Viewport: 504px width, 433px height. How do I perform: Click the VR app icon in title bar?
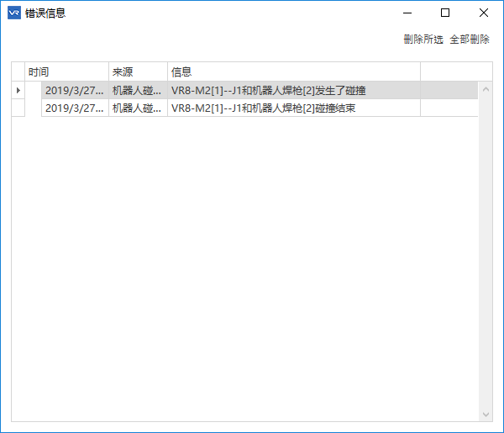(x=14, y=13)
